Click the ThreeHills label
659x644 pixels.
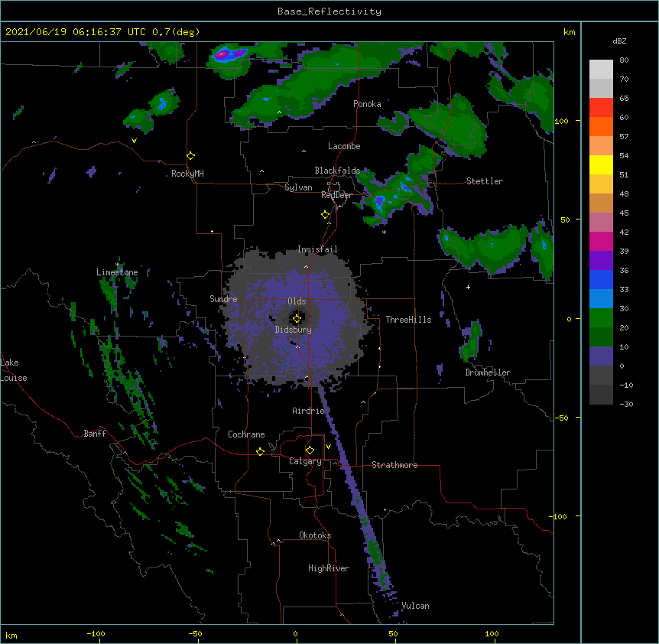[x=408, y=320]
